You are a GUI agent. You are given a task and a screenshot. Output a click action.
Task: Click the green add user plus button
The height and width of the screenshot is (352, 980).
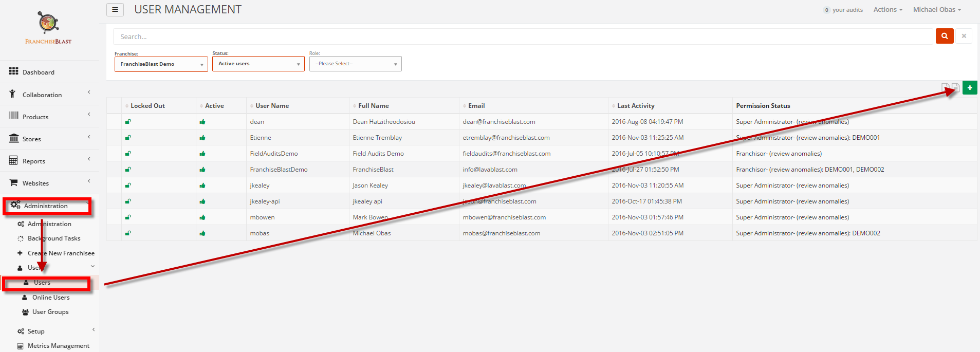970,88
